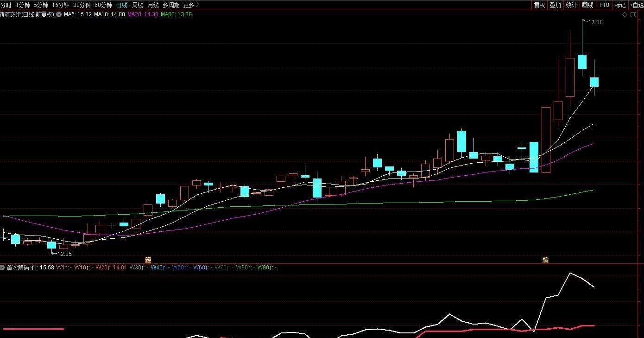
Task: Switch to the 周线 weekly period tab
Action: click(138, 5)
